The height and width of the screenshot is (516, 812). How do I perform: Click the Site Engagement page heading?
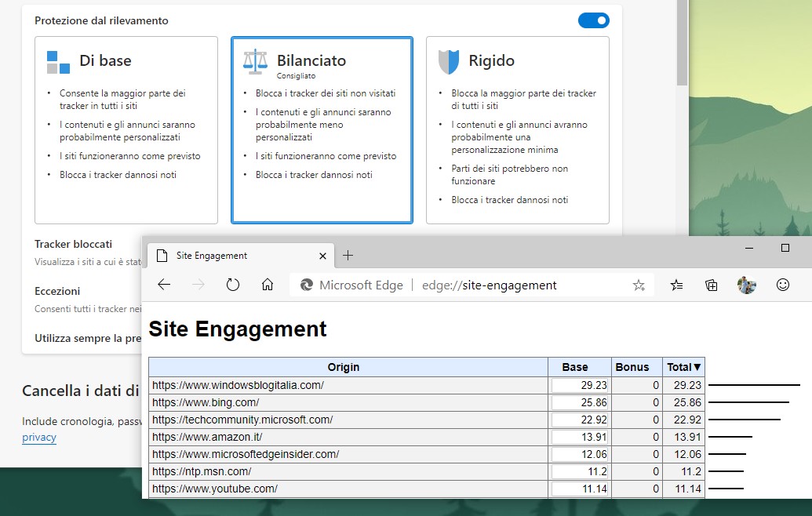point(238,329)
